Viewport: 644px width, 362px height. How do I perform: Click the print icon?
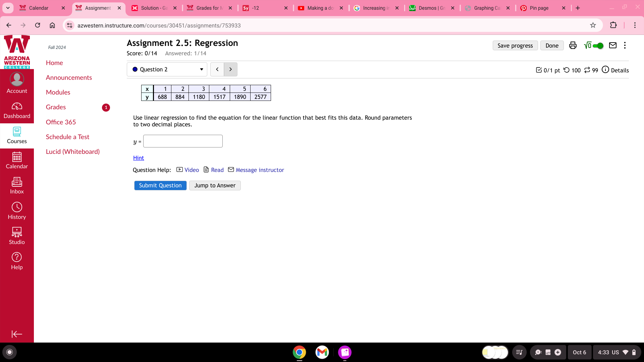(572, 46)
